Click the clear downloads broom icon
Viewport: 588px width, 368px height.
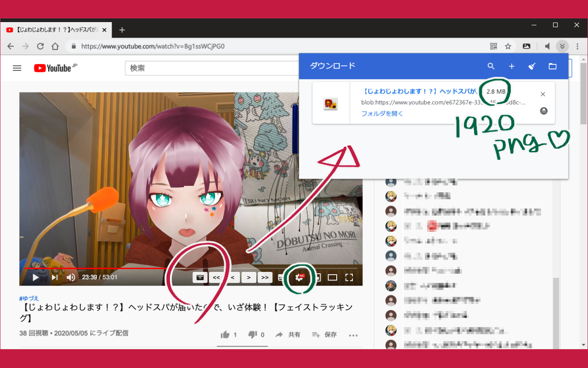pyautogui.click(x=532, y=66)
